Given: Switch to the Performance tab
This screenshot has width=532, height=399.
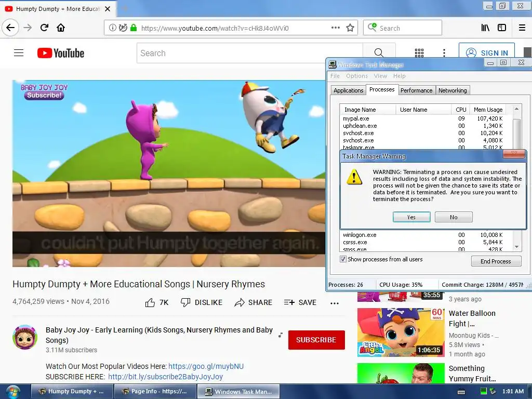Looking at the screenshot, I should pyautogui.click(x=416, y=90).
